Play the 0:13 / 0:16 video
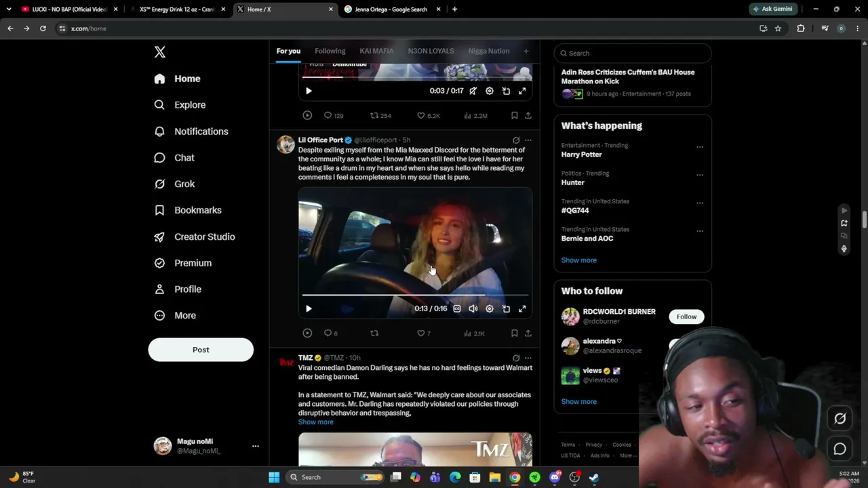Image resolution: width=868 pixels, height=488 pixels. point(309,309)
